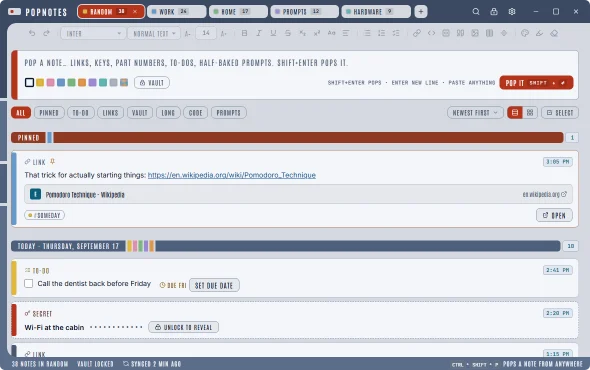Filter notes by Prompts chip
Viewport: 590px width, 370px height.
click(229, 113)
